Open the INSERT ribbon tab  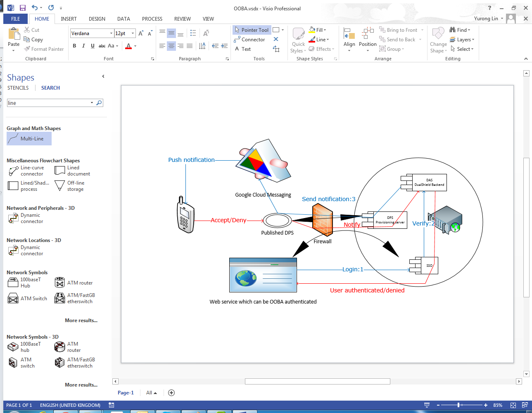69,19
